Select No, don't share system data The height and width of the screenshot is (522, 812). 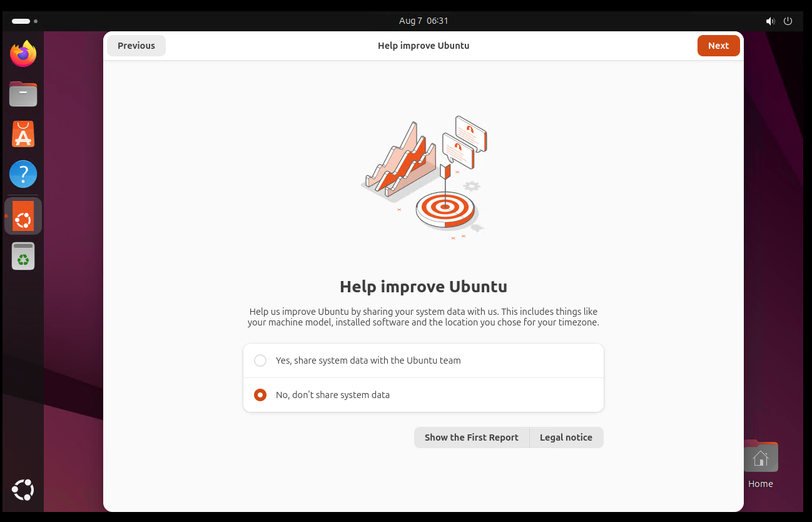coord(424,395)
